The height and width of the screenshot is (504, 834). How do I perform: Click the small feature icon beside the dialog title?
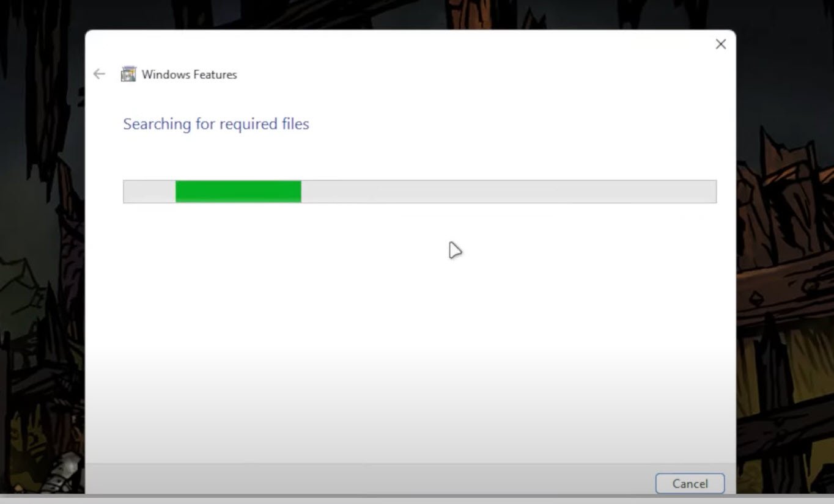128,74
